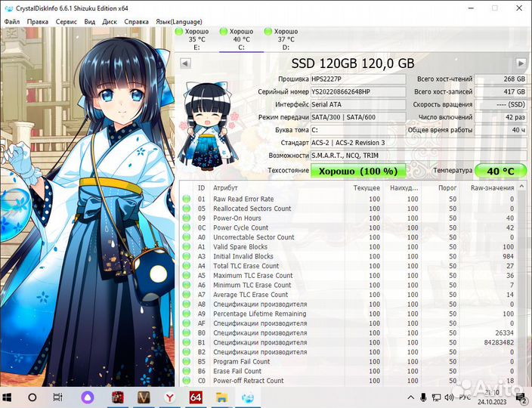
Task: Open the volume speaker tray icon
Action: (x=449, y=397)
